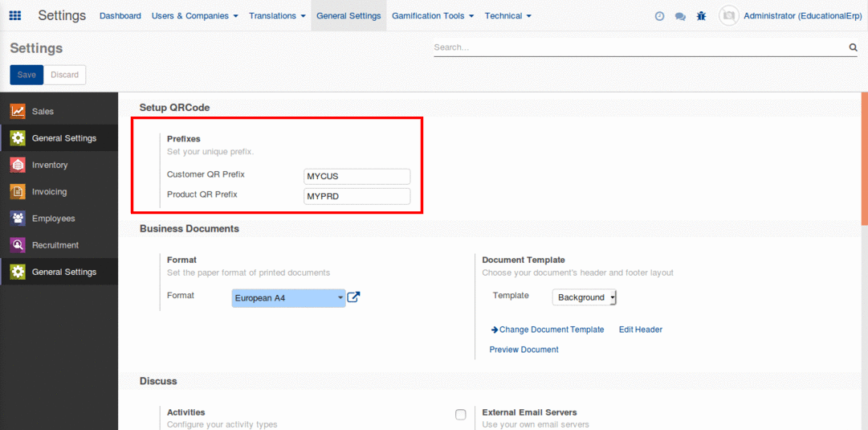Click the Invoicing icon in sidebar
This screenshot has height=430, width=868.
tap(18, 192)
